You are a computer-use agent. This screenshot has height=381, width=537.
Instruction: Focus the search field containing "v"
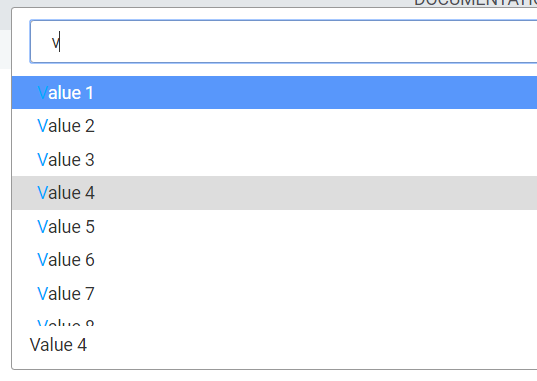pyautogui.click(x=284, y=42)
